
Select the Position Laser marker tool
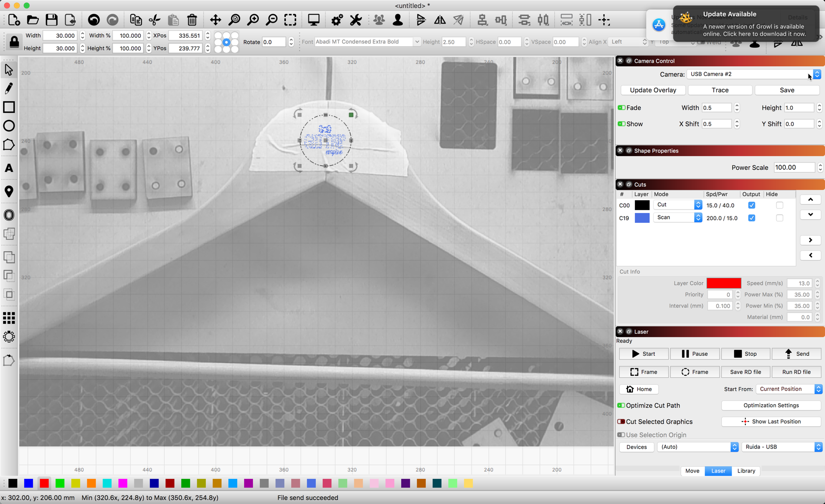(x=9, y=191)
